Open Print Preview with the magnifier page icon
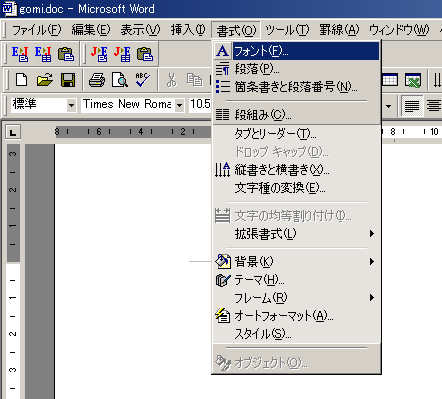Image resolution: width=442 pixels, height=399 pixels. click(120, 80)
